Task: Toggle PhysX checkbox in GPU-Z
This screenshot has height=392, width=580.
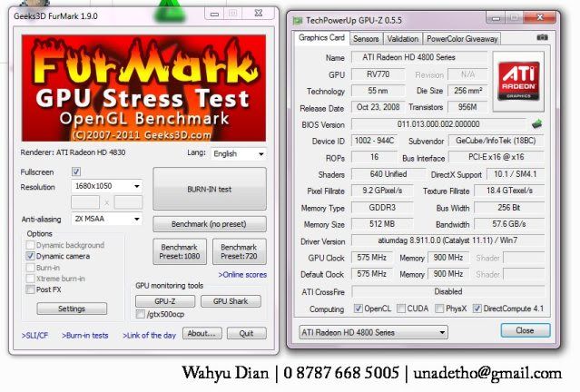Action: point(439,309)
